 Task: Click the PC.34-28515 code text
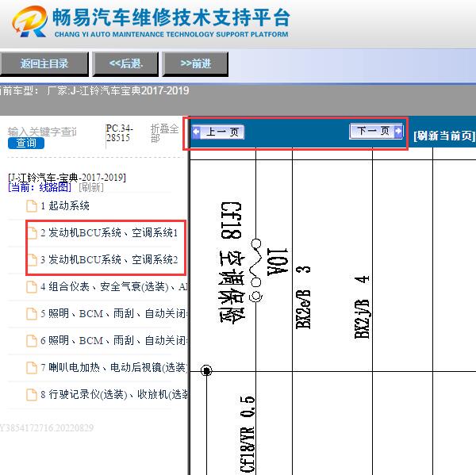(x=119, y=133)
